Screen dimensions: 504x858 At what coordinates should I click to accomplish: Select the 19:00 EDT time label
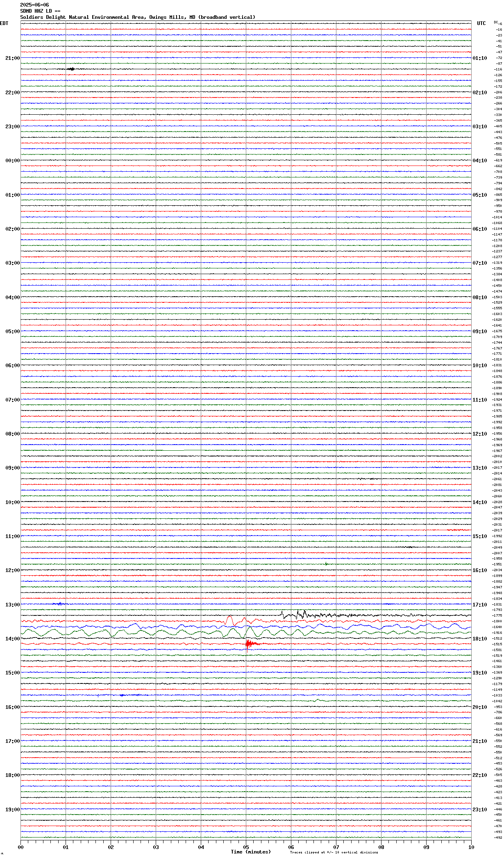point(13,810)
